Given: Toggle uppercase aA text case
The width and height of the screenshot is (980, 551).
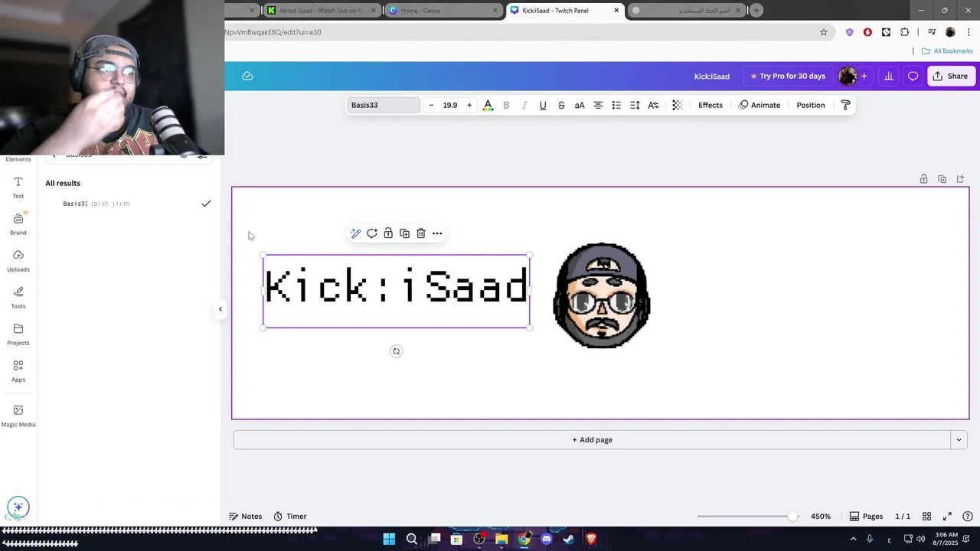Looking at the screenshot, I should click(580, 105).
